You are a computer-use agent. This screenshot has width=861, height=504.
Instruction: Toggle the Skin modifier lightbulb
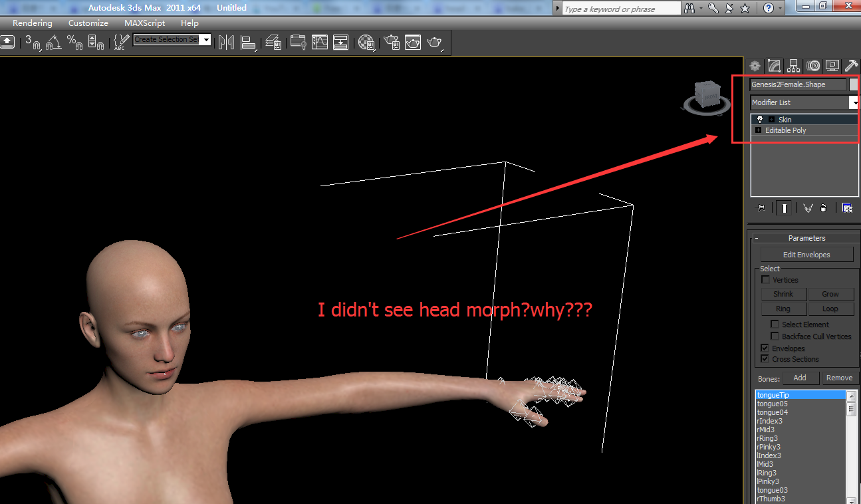[x=759, y=120]
